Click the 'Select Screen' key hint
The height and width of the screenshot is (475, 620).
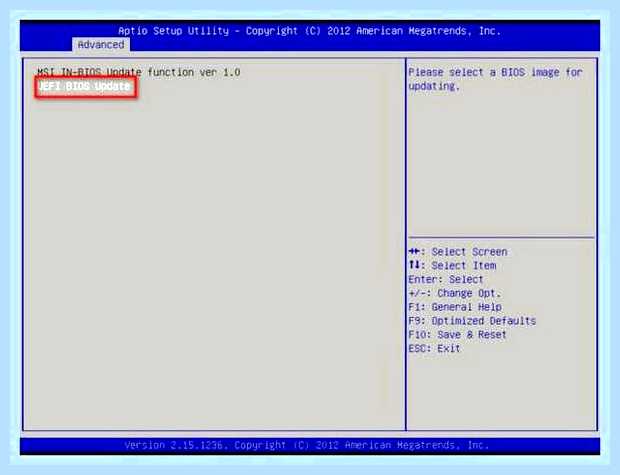click(x=458, y=252)
